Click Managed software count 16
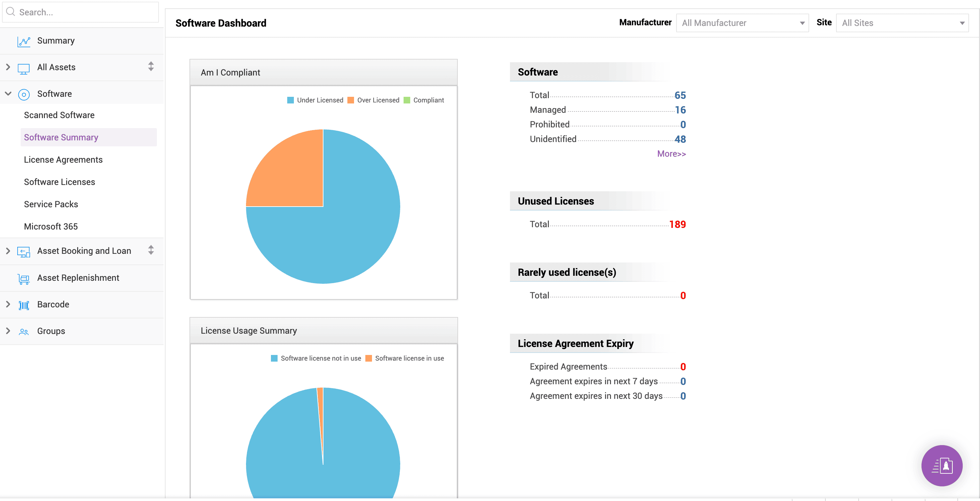The width and height of the screenshot is (980, 501). 680,110
